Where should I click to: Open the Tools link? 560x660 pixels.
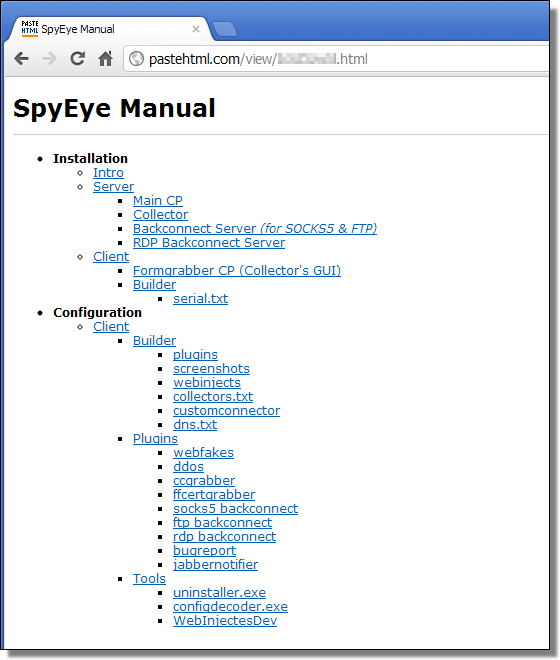pos(149,578)
